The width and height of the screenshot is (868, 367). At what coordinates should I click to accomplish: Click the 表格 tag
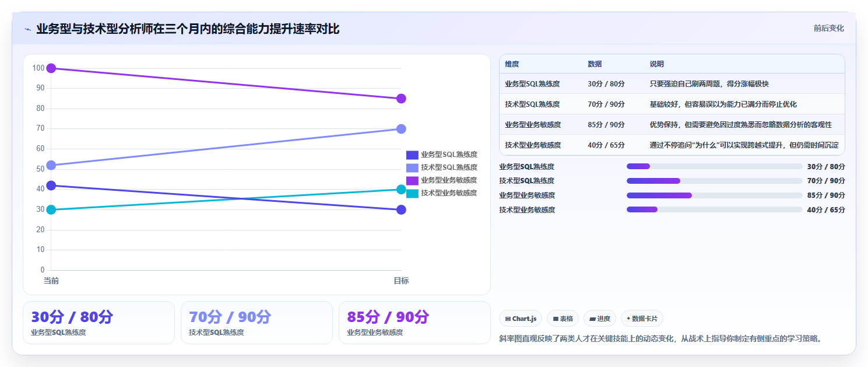[x=563, y=319]
